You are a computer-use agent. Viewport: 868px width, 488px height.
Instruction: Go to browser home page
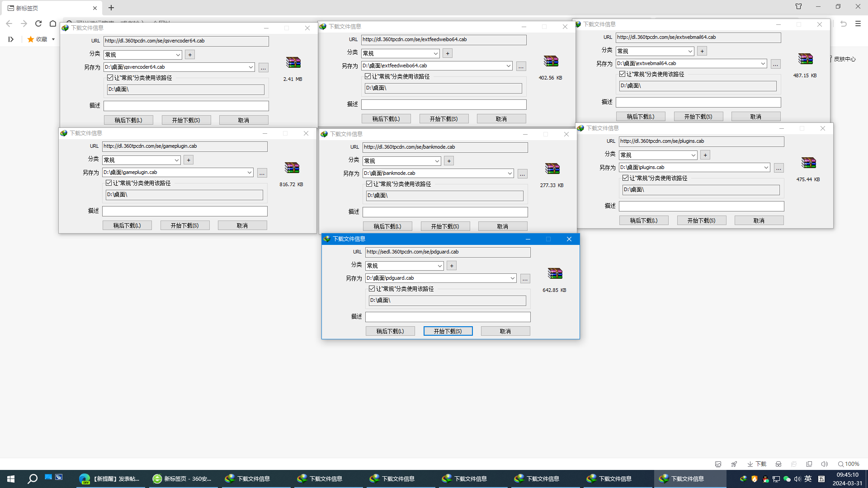click(x=53, y=23)
